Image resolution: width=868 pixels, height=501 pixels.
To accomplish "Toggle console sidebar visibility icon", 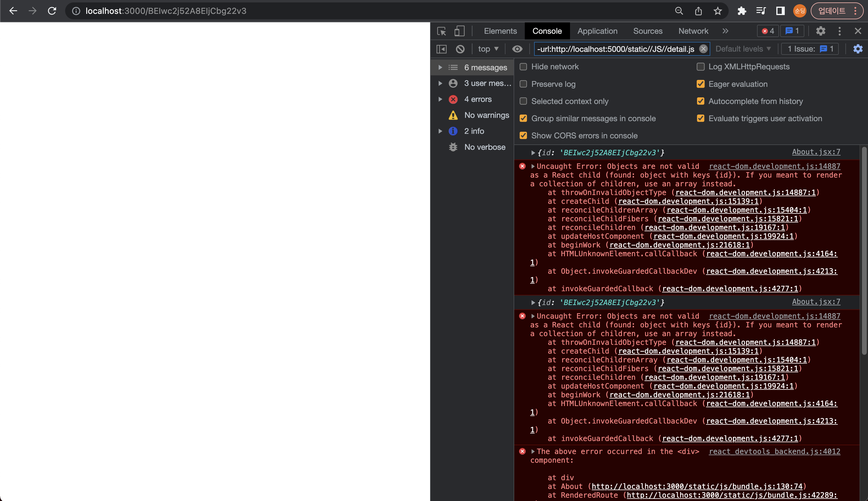I will [442, 49].
